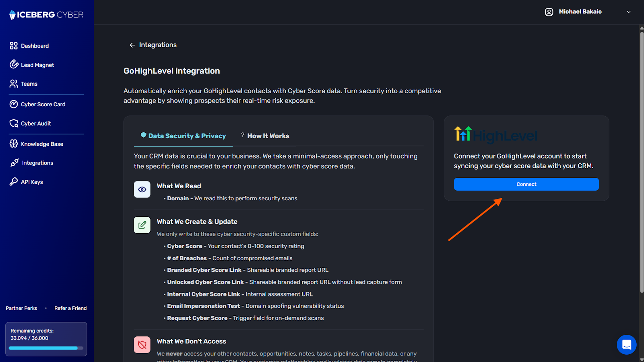Click the eye icon for What We Read
Image resolution: width=644 pixels, height=362 pixels.
(x=142, y=189)
